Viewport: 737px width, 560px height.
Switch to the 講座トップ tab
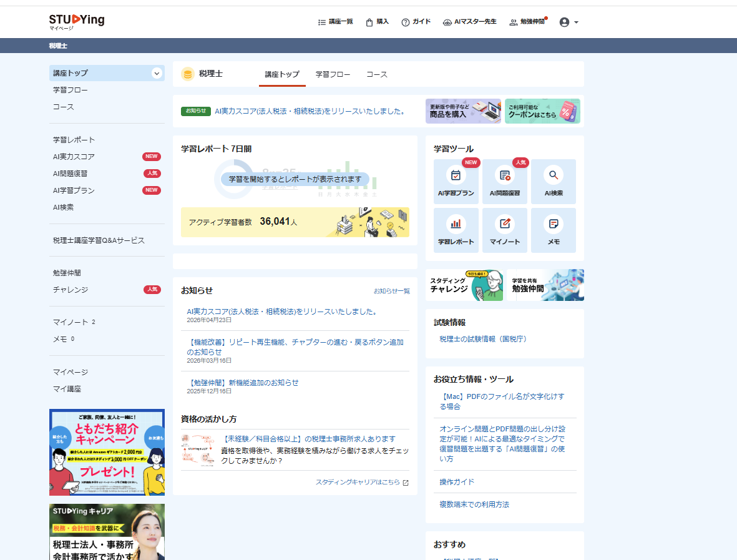(x=282, y=74)
